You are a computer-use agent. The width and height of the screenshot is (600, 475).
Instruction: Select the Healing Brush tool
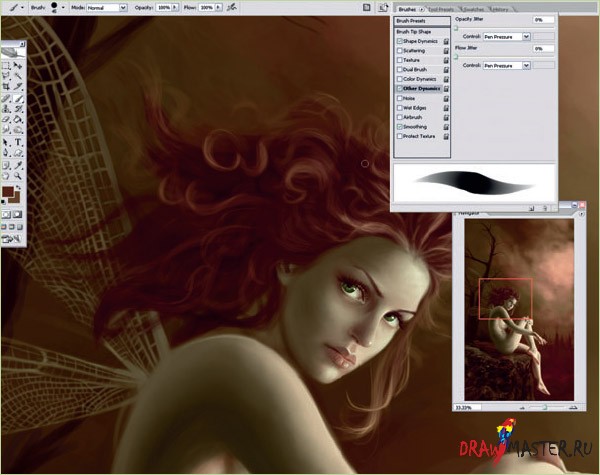coord(7,98)
